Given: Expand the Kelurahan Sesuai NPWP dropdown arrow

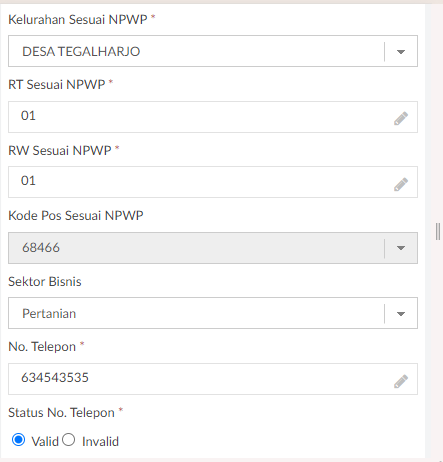Looking at the screenshot, I should [401, 52].
